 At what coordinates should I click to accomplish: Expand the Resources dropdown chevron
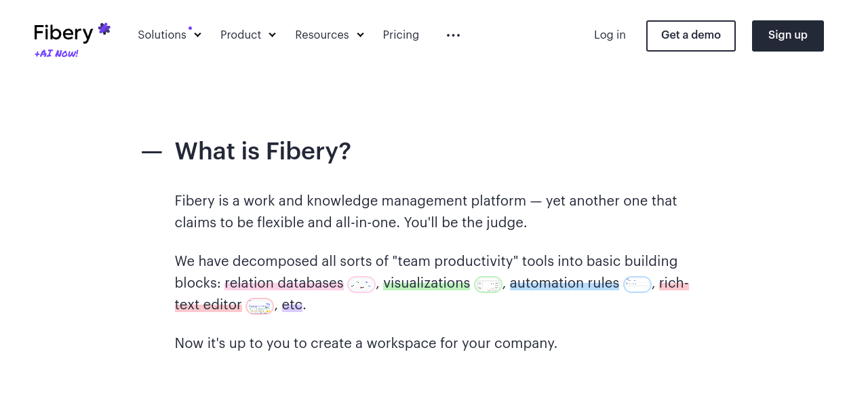360,35
